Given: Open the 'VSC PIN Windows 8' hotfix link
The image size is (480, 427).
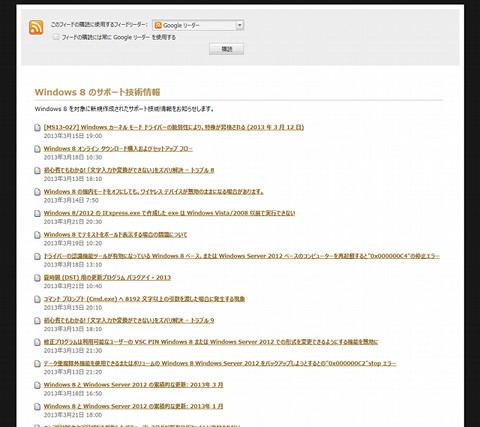Looking at the screenshot, I should [211, 342].
